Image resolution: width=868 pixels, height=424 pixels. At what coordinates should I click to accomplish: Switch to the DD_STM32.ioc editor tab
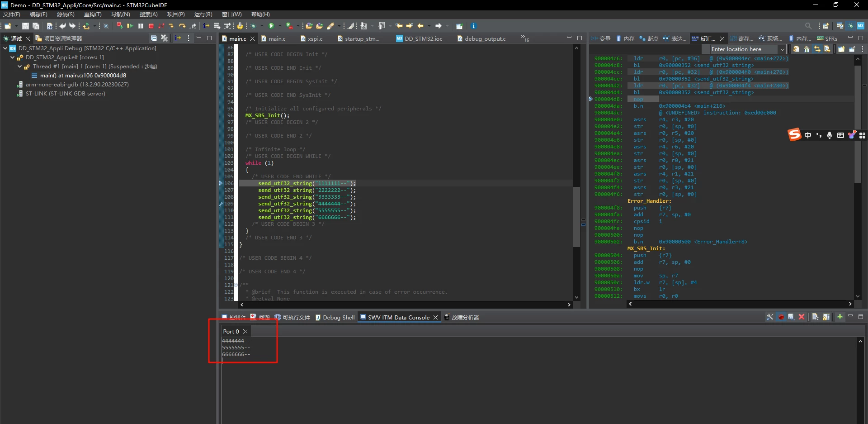[419, 38]
